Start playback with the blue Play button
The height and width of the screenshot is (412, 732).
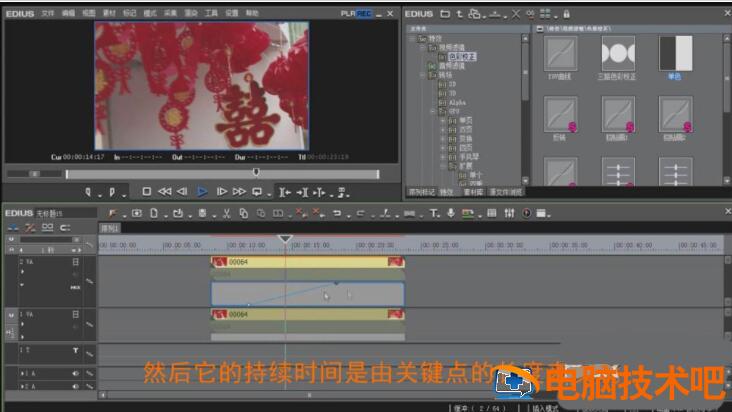pyautogui.click(x=202, y=191)
